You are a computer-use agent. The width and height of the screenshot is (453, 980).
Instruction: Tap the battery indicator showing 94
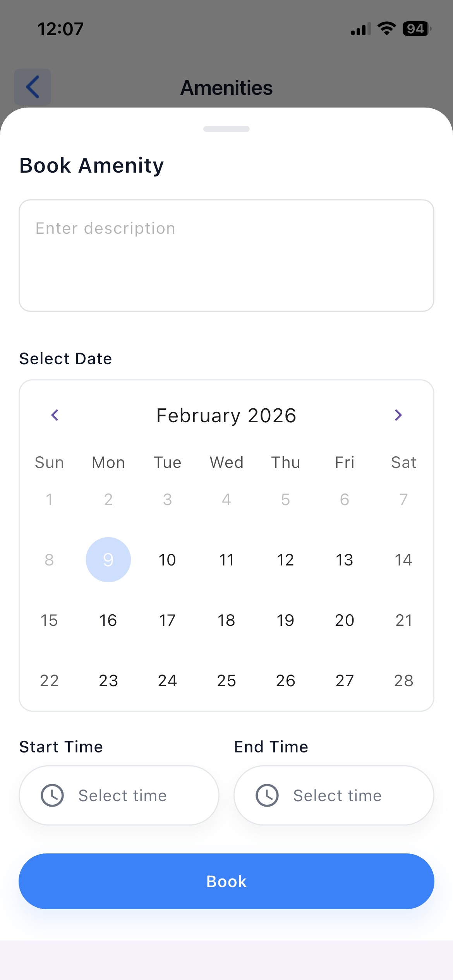click(417, 29)
